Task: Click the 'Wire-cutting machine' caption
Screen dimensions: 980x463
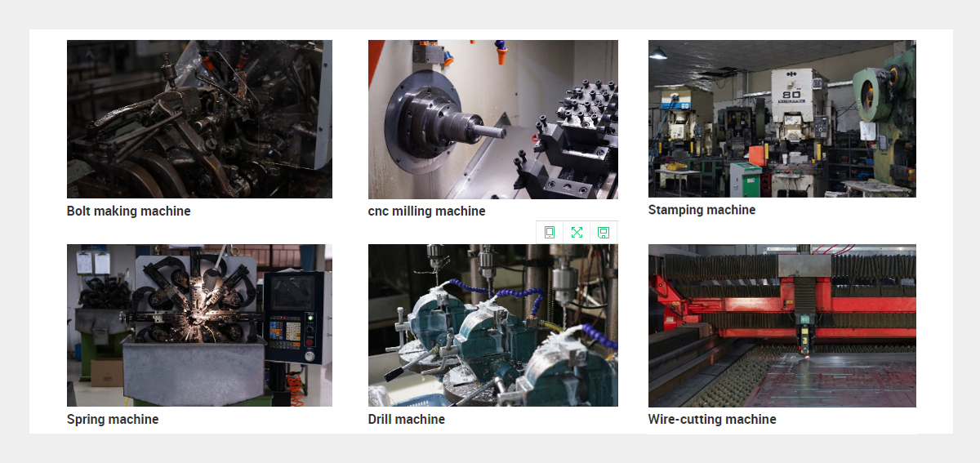Action: tap(712, 419)
